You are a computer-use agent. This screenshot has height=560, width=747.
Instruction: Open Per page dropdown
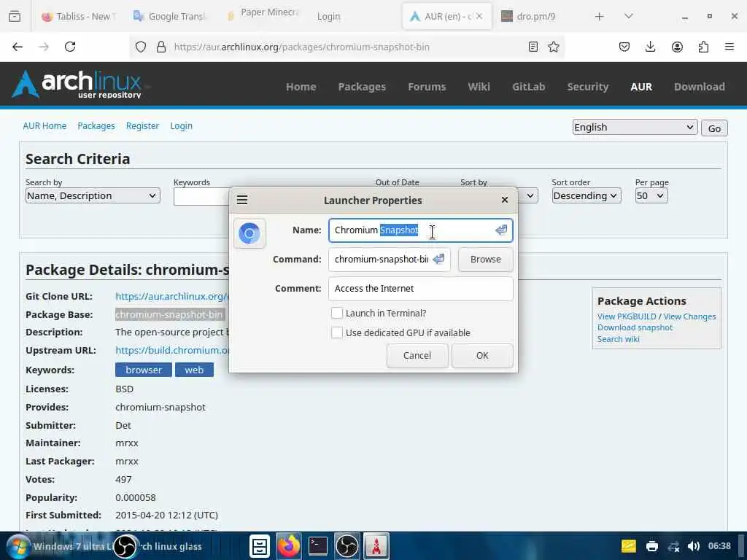tap(651, 195)
